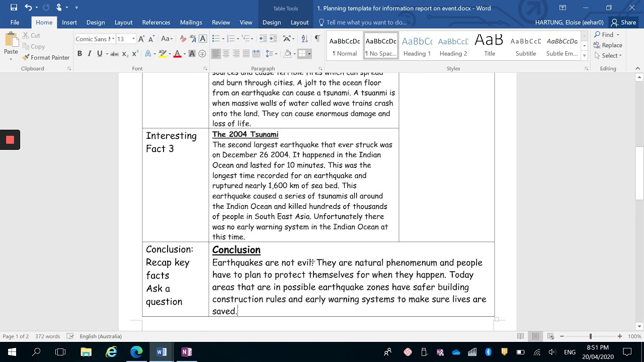Viewport: 644px width, 362px height.
Task: Click the text highlight color marker
Action: point(163,54)
